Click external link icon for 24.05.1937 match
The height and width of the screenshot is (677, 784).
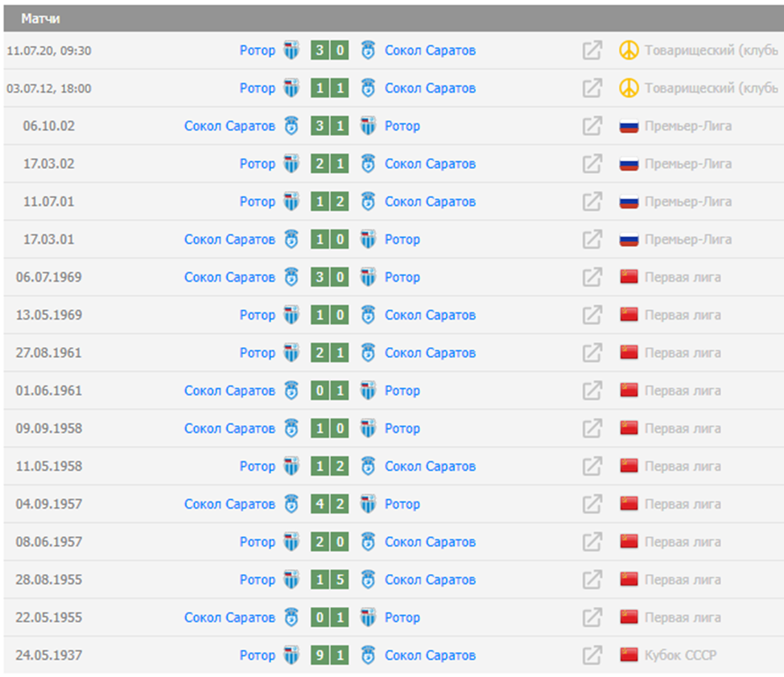pos(592,655)
